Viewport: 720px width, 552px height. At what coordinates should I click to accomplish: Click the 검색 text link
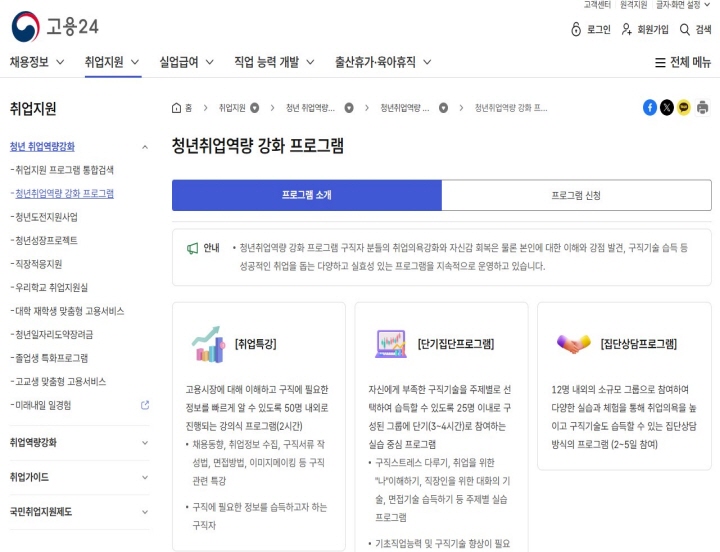703,30
